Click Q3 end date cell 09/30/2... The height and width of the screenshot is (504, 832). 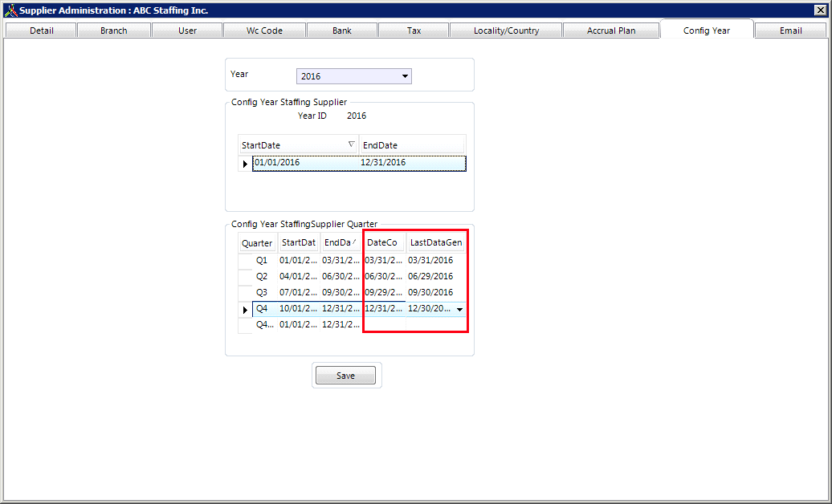341,292
